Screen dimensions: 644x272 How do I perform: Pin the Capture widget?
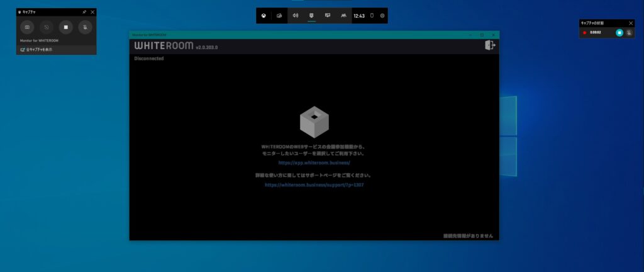coord(84,12)
